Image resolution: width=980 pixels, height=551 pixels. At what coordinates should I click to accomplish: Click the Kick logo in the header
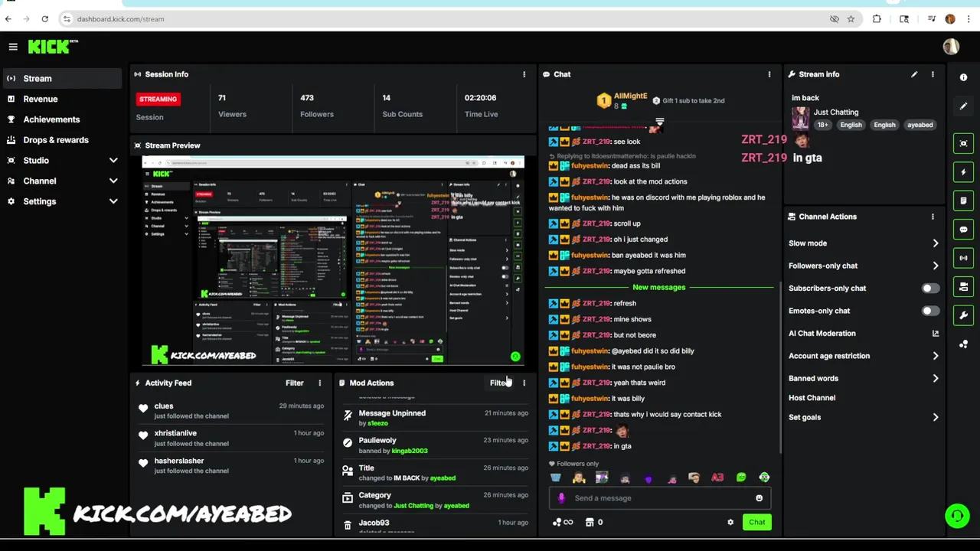pyautogui.click(x=52, y=47)
